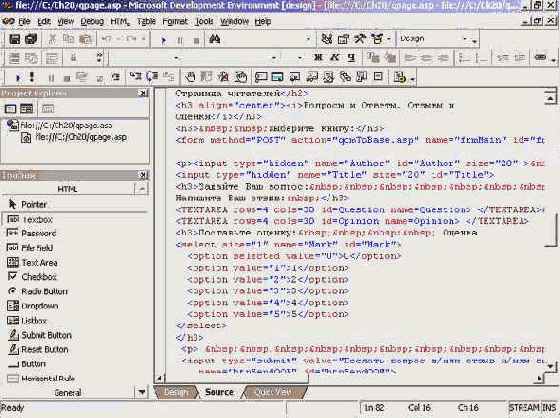Open dropdown arrow beside debug toolbar's last icon
560x418 pixels.
(412, 79)
